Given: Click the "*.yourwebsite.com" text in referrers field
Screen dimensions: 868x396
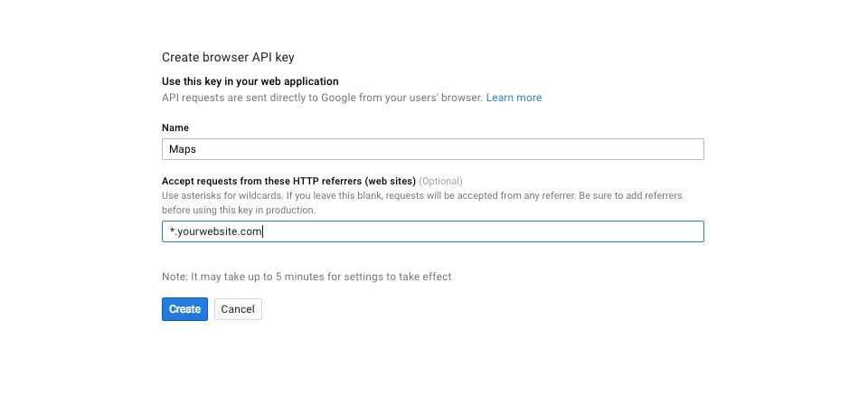Looking at the screenshot, I should click(216, 232).
